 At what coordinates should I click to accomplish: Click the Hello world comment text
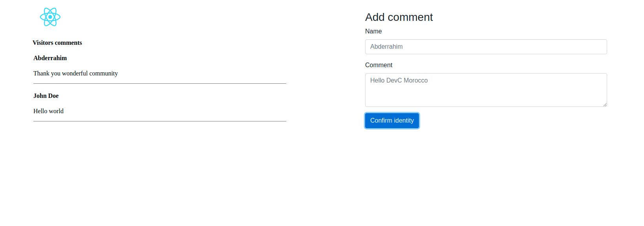click(x=48, y=111)
